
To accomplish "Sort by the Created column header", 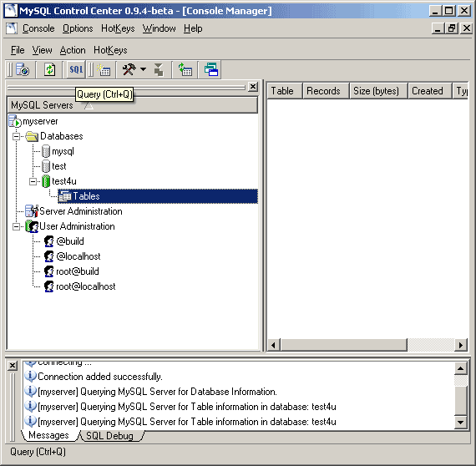I will (429, 91).
